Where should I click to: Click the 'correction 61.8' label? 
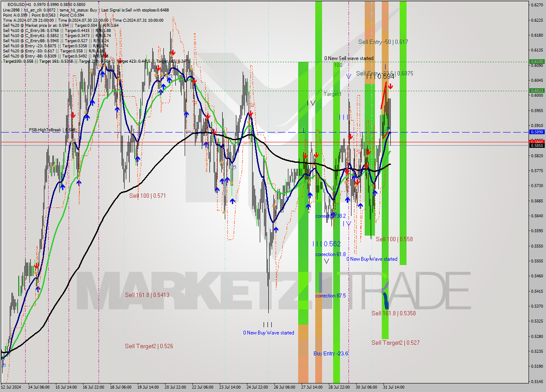coord(331,254)
